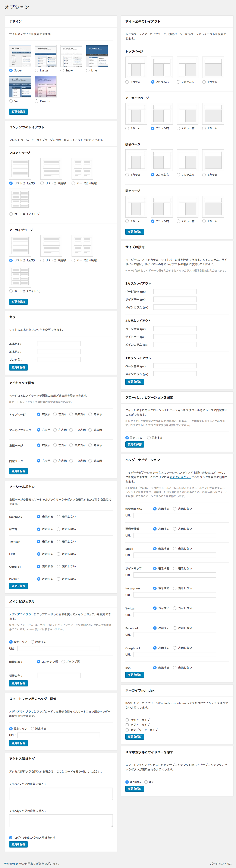
Task: Select the Paraffin design preview thumbnail
Action: point(45,87)
